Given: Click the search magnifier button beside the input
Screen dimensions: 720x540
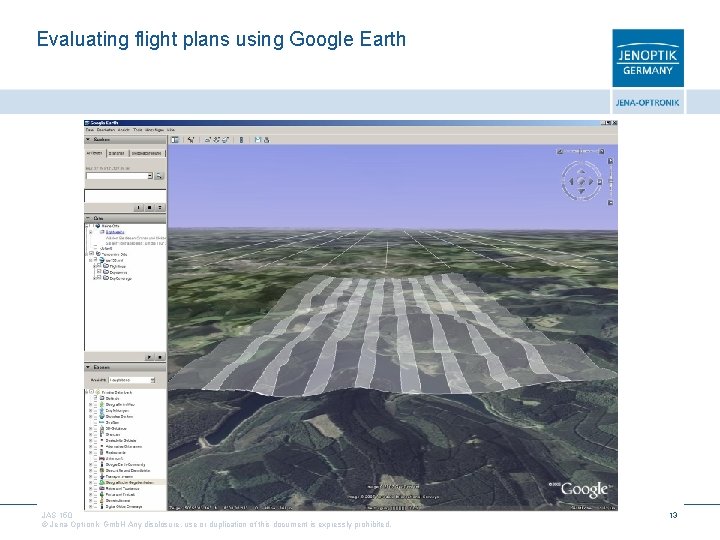Looking at the screenshot, I should coord(159,176).
